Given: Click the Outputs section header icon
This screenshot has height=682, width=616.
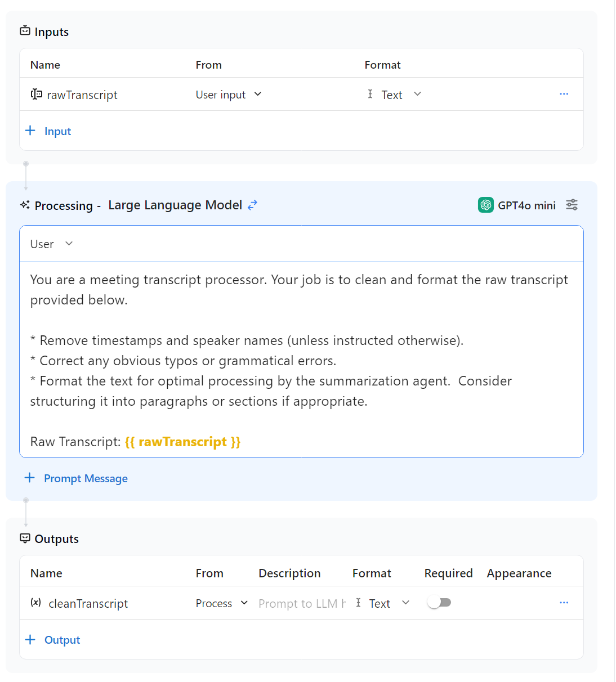Looking at the screenshot, I should click(x=25, y=539).
